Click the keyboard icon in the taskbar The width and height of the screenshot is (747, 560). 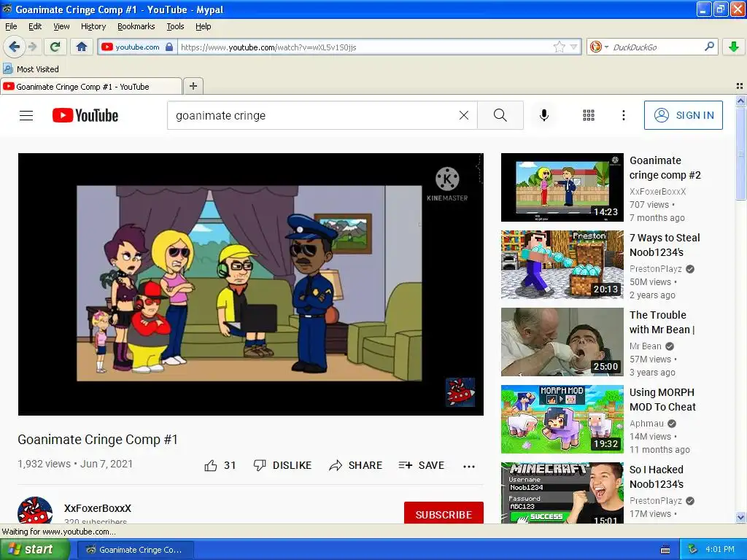point(665,550)
